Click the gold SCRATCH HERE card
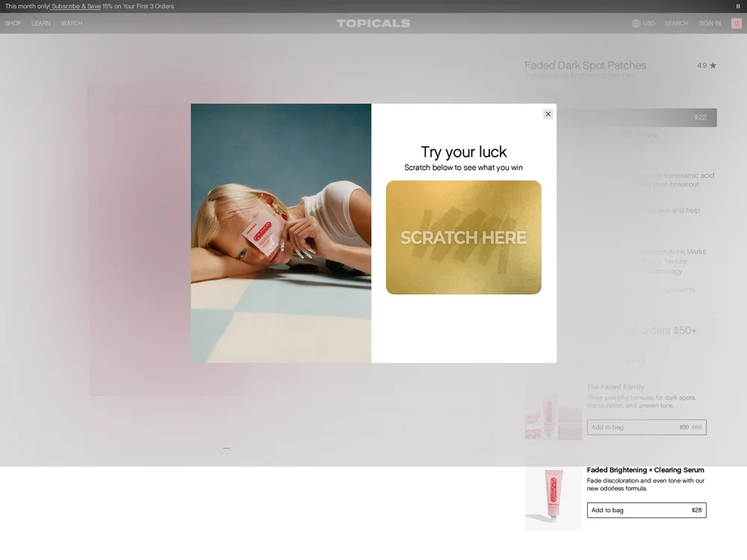This screenshot has height=560, width=747. click(x=464, y=237)
